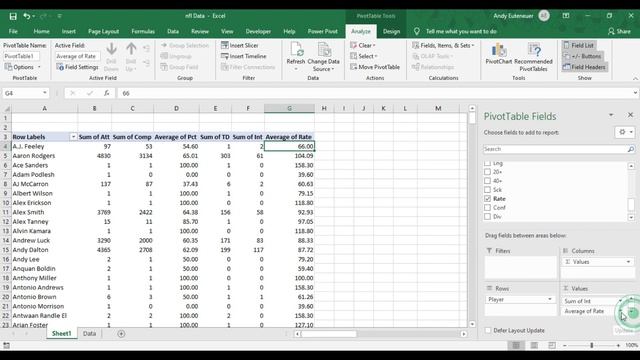Click PivotTable Name input field
Screen dimensions: 640x360
click(21, 56)
